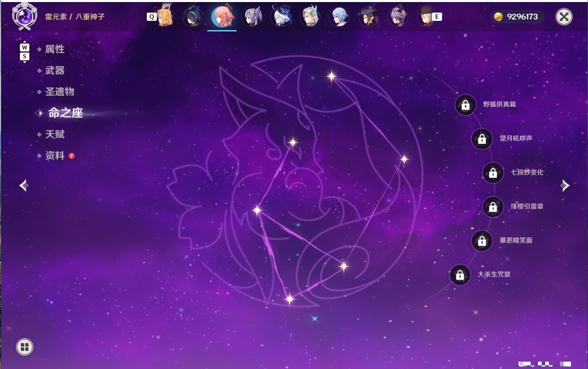
Task: Select the 命之座 constellation page
Action: tap(65, 113)
